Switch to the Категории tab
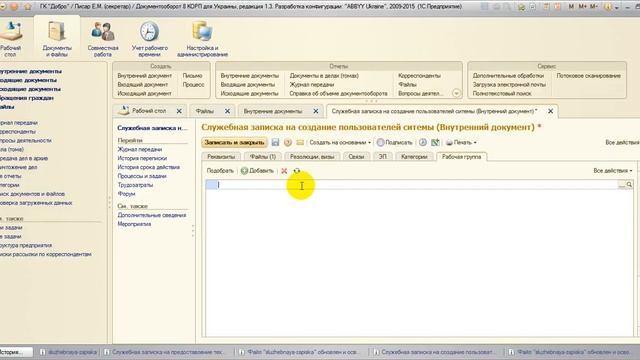The image size is (640, 360). tap(414, 157)
